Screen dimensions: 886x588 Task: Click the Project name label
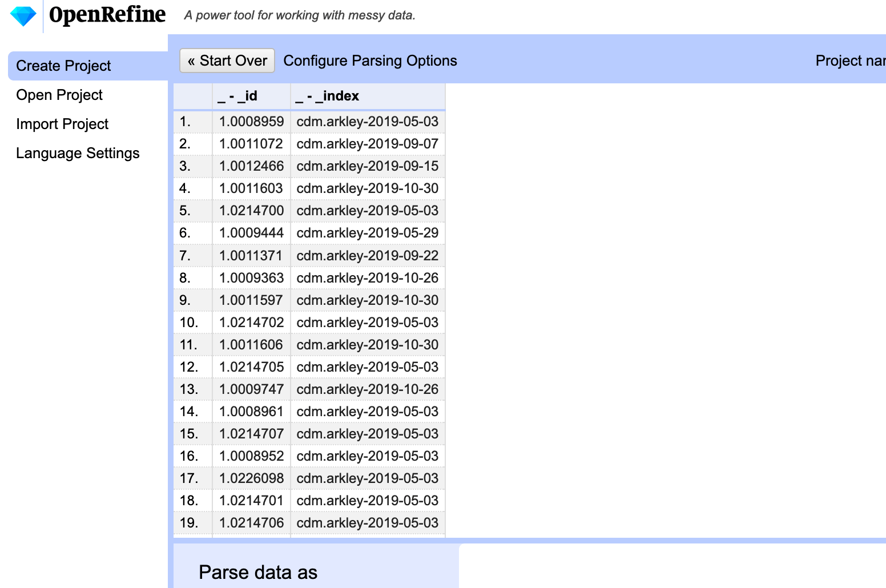point(851,61)
